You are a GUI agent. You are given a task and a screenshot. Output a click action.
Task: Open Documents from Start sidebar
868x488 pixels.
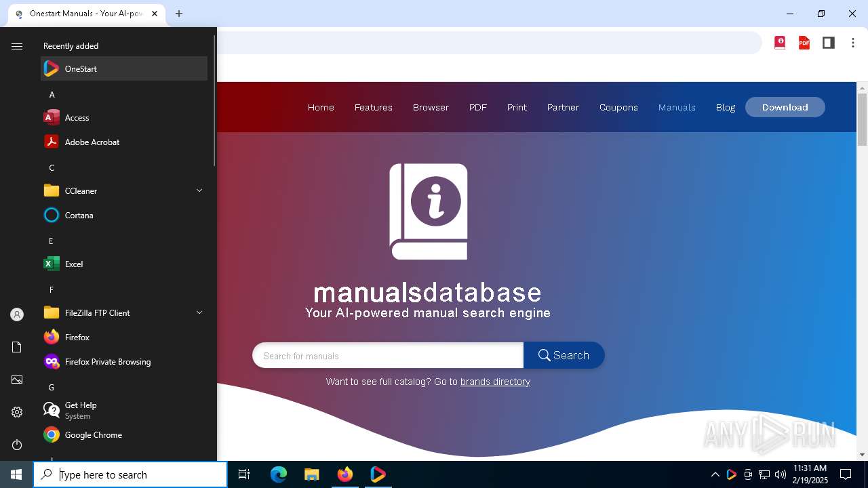[x=17, y=347]
